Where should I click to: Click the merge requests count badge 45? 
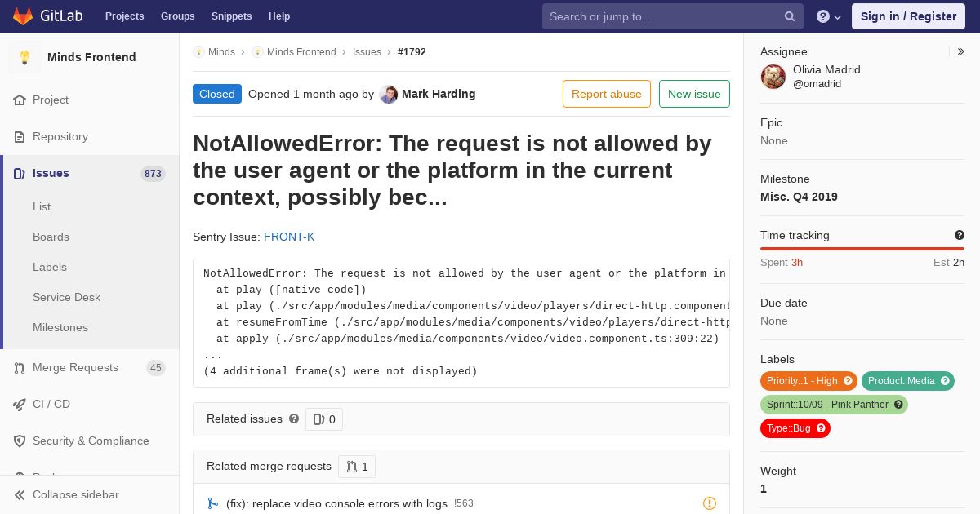point(156,367)
